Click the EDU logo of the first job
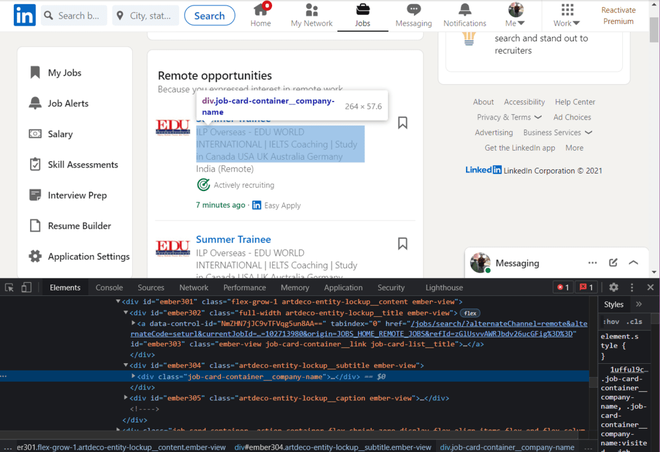The height and width of the screenshot is (452, 660). pos(173,128)
